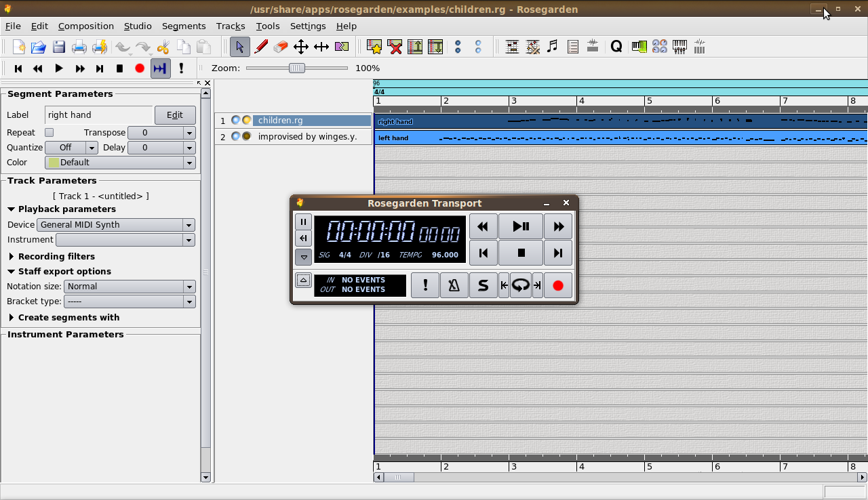Select the red pencil draw tool

point(260,47)
